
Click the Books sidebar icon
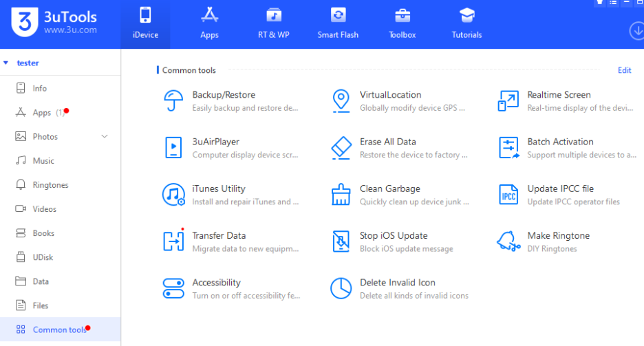21,233
